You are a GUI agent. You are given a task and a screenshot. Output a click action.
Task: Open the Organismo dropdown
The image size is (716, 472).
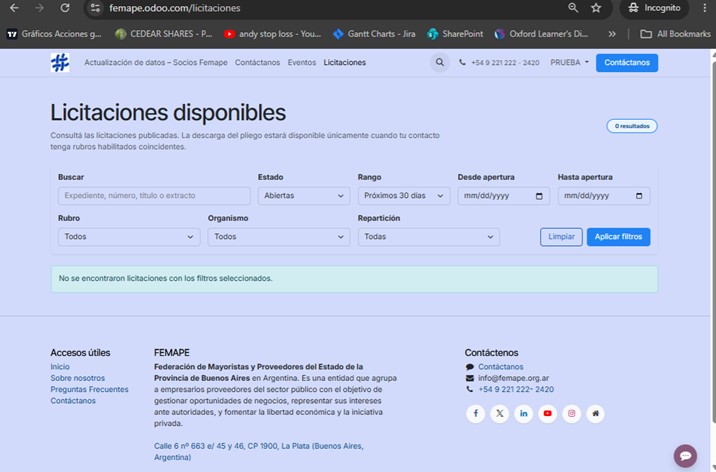point(279,237)
